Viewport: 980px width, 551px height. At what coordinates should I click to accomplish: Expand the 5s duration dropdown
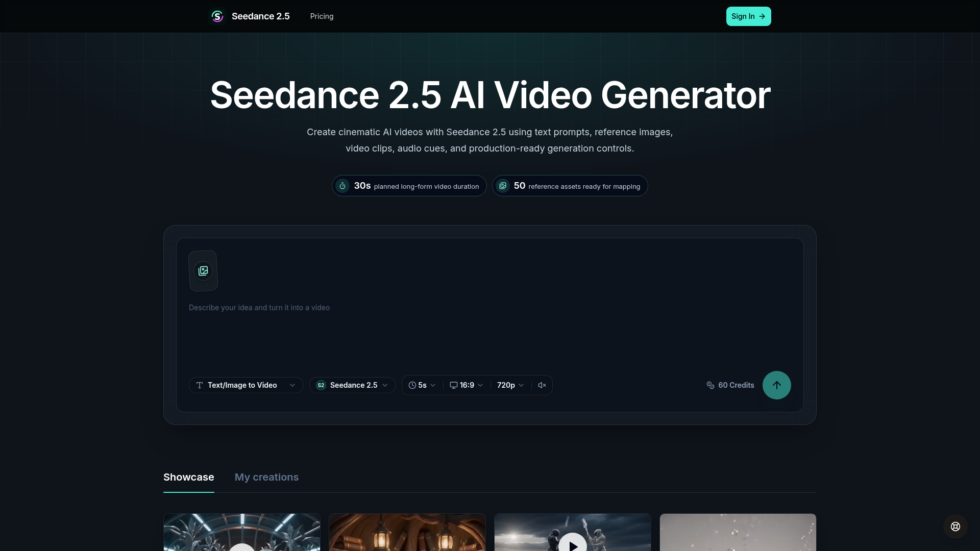click(x=422, y=385)
